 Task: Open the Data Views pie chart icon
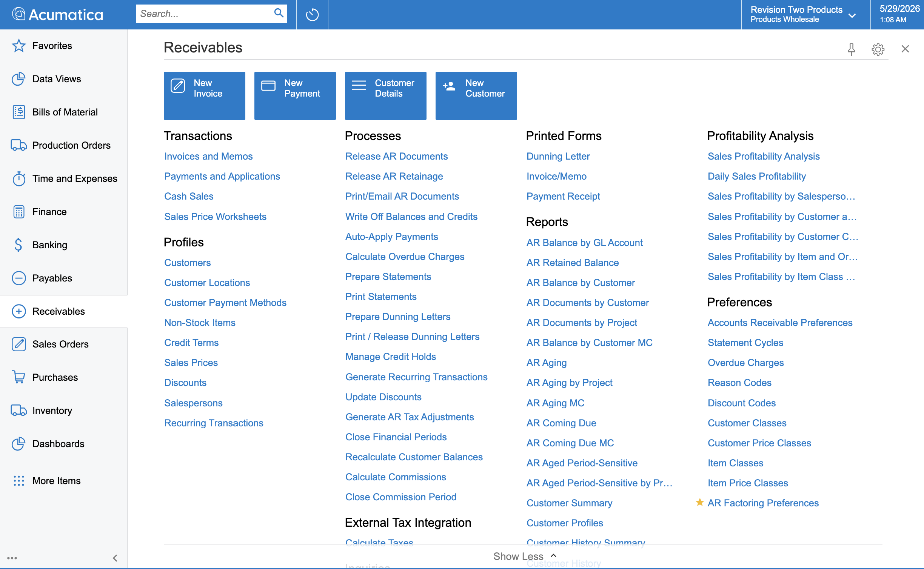(18, 79)
